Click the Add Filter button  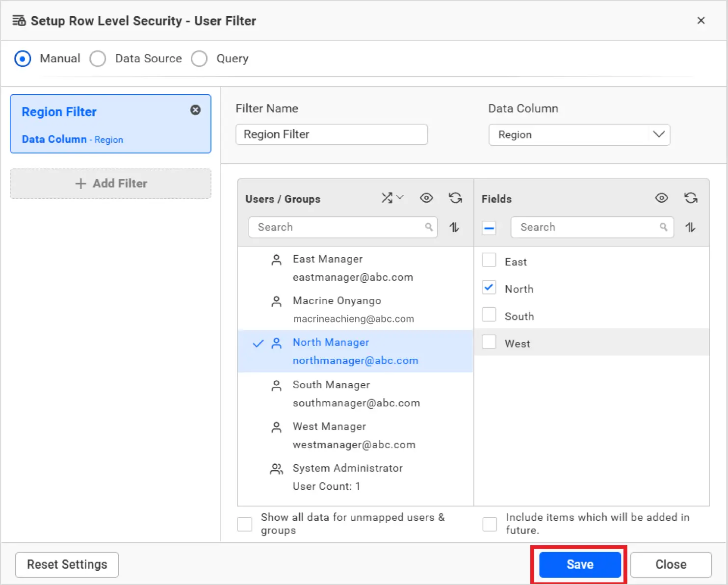111,184
